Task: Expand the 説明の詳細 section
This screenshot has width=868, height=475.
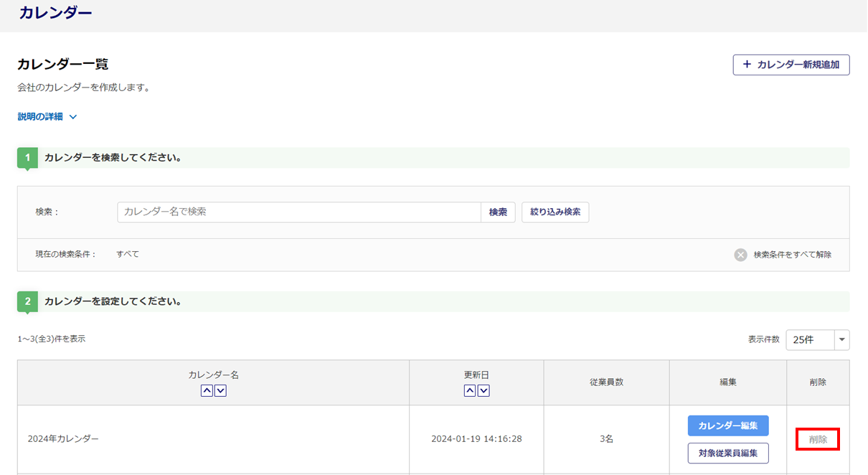Action: tap(47, 117)
